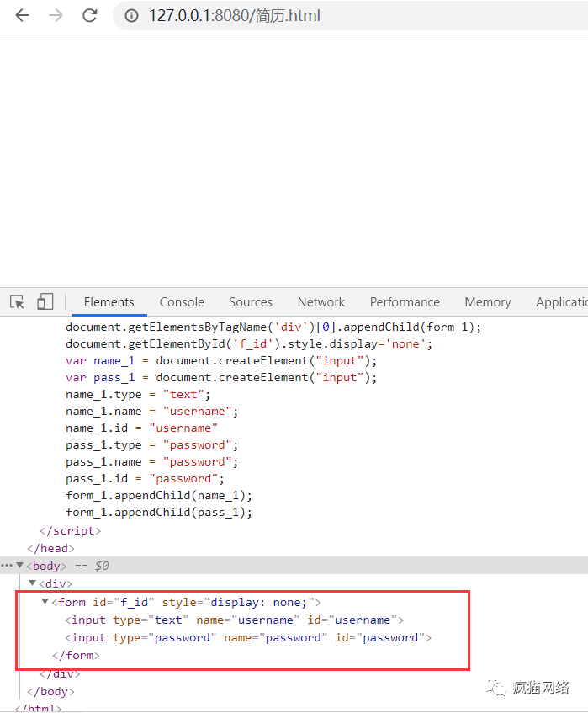This screenshot has height=713, width=588.
Task: Click the line 'pass_1.type = "password";'
Action: (x=151, y=444)
